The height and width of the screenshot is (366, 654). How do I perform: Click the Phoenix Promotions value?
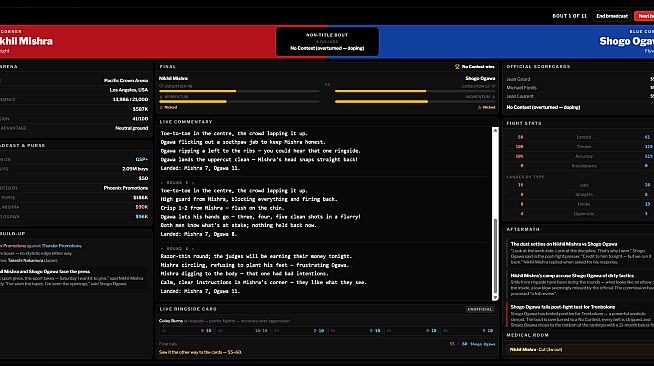(x=126, y=188)
